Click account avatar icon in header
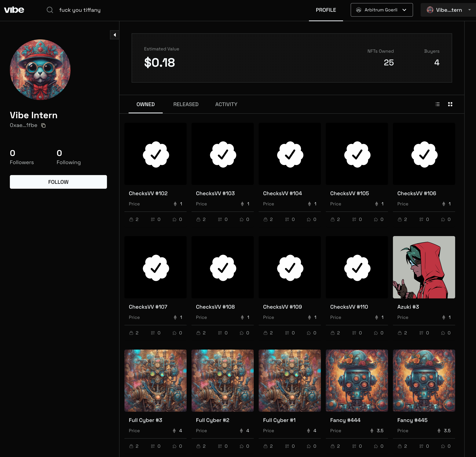Image resolution: width=476 pixels, height=457 pixels. 430,10
